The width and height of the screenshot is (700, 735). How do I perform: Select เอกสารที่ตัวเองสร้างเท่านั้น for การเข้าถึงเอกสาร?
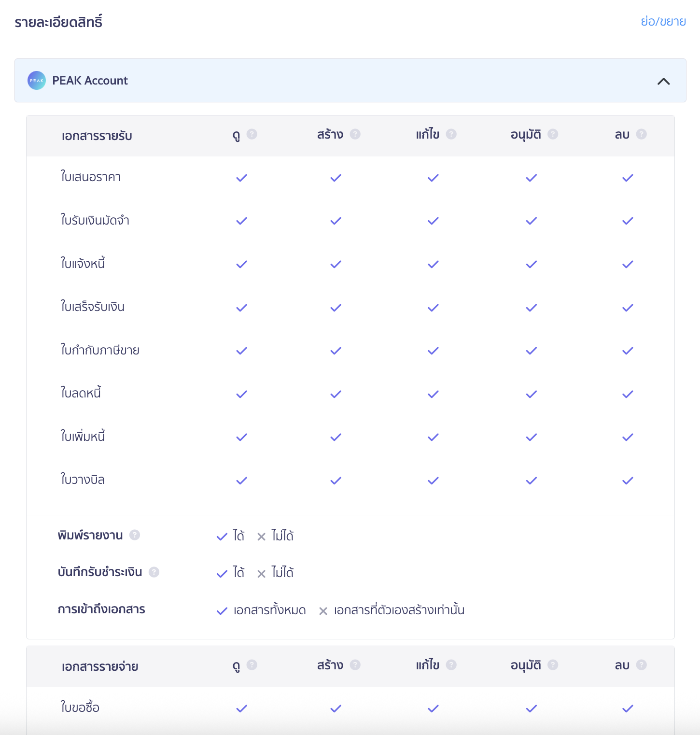click(x=399, y=610)
